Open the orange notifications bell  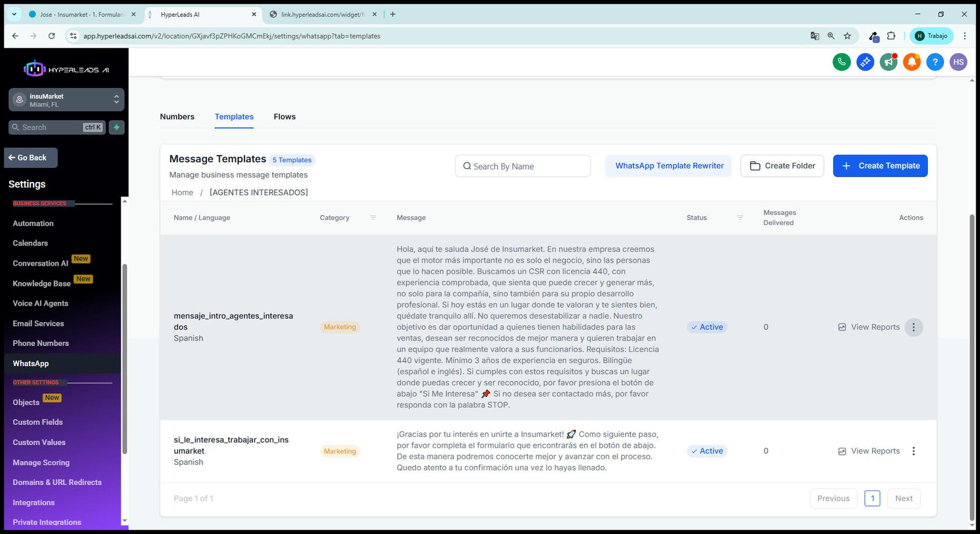point(911,62)
